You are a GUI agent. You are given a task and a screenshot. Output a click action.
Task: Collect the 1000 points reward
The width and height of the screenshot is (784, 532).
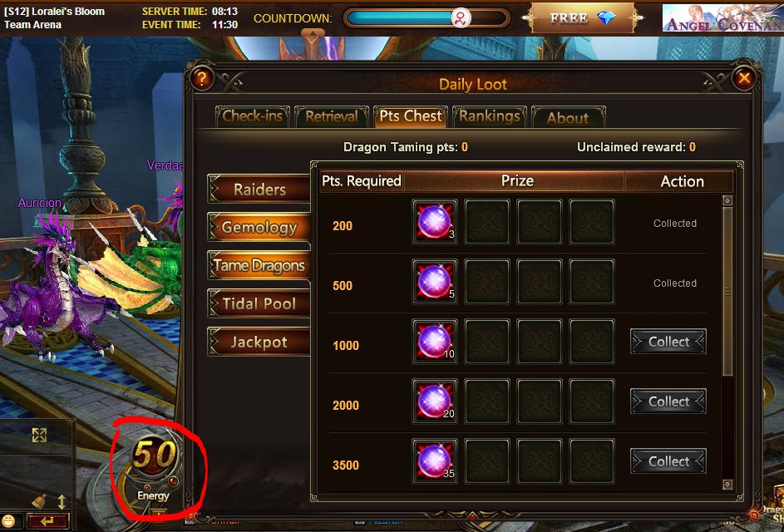click(668, 342)
